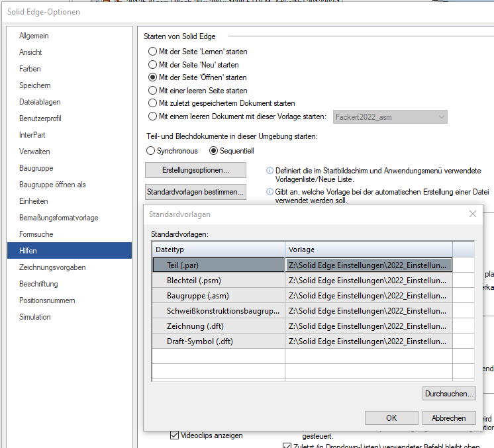Click info icon beside Standardvorlagen description
Screen dimensions: 494x448
(270, 191)
